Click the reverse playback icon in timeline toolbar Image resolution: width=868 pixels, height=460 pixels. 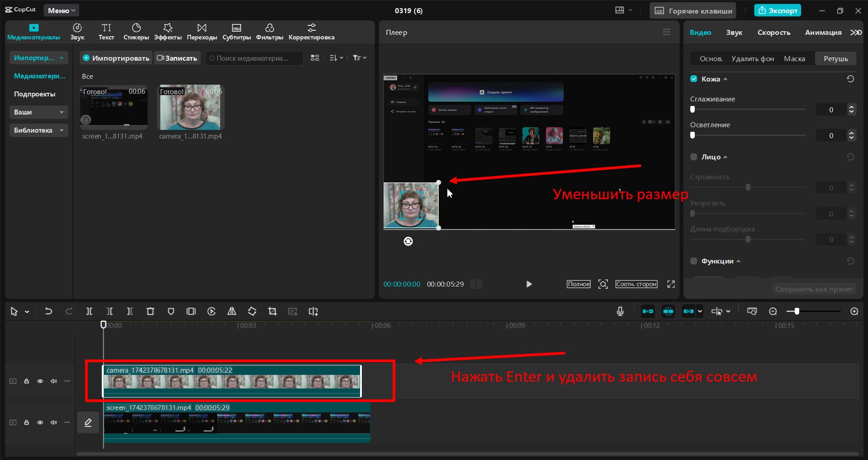coord(211,311)
